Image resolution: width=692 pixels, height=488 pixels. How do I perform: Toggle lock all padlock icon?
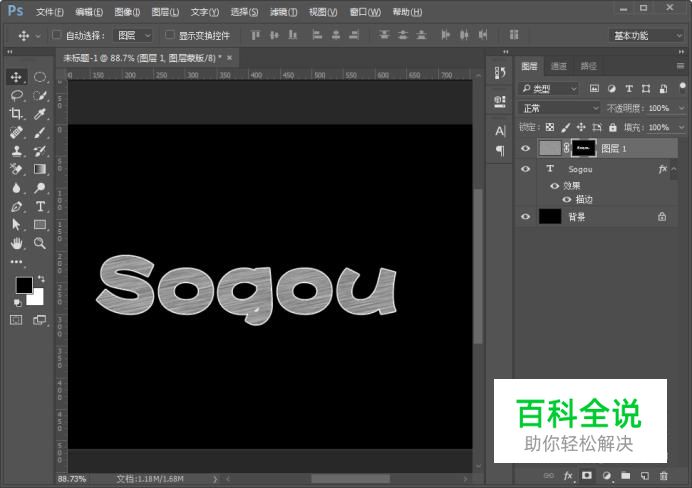pos(613,128)
